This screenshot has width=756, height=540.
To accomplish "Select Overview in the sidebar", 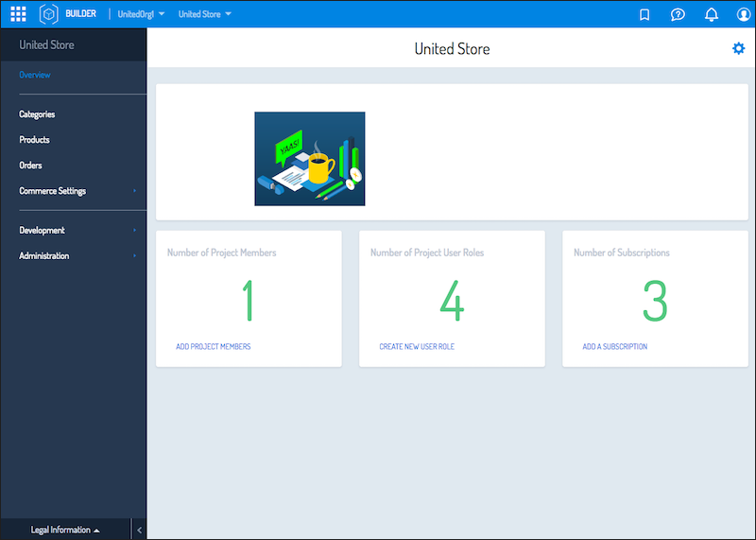I will pos(35,75).
